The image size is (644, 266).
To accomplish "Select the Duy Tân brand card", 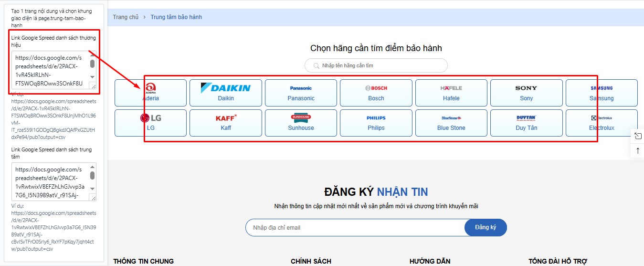I will coord(527,123).
